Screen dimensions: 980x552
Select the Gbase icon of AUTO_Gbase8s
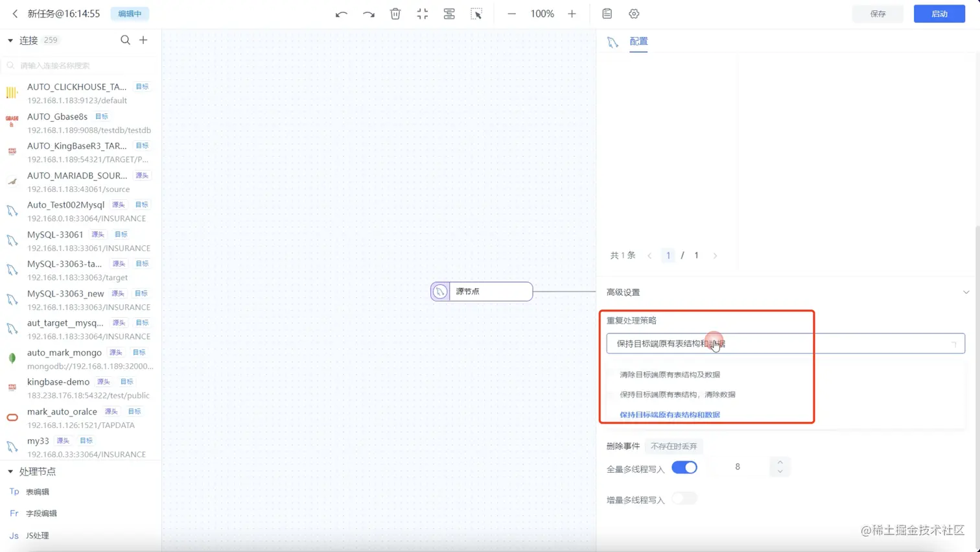[12, 123]
